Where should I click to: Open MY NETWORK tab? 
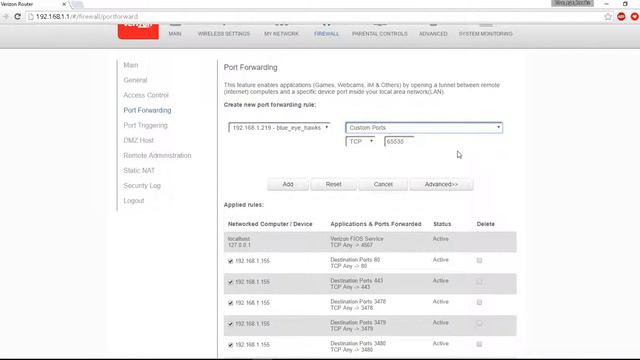point(281,34)
